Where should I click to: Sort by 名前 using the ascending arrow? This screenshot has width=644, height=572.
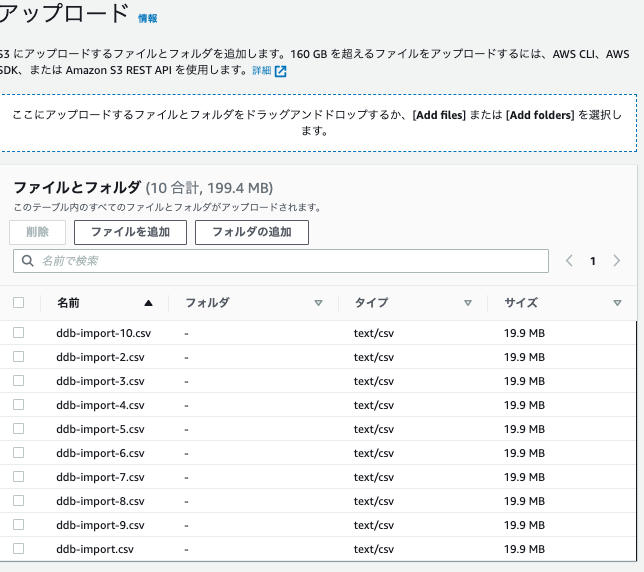148,303
